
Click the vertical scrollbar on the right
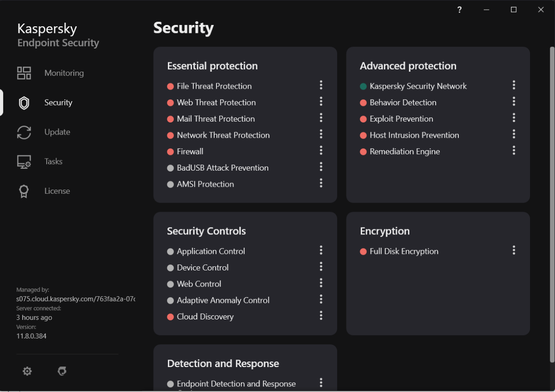[x=552, y=185]
